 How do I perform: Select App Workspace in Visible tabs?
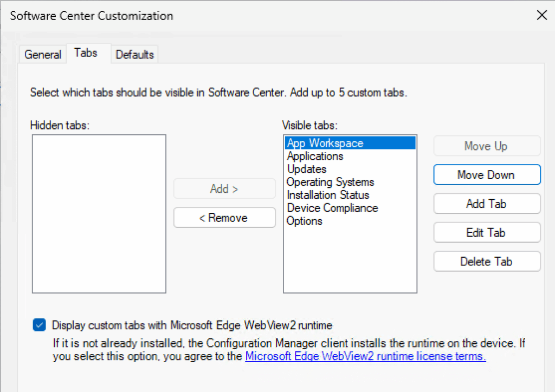point(325,143)
